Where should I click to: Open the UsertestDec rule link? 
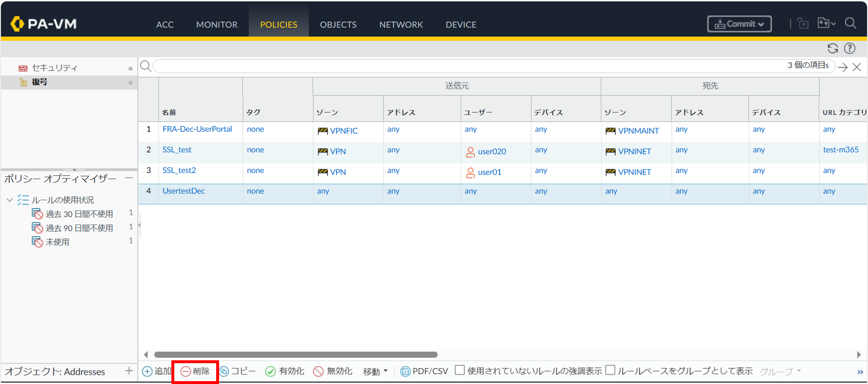click(x=184, y=191)
